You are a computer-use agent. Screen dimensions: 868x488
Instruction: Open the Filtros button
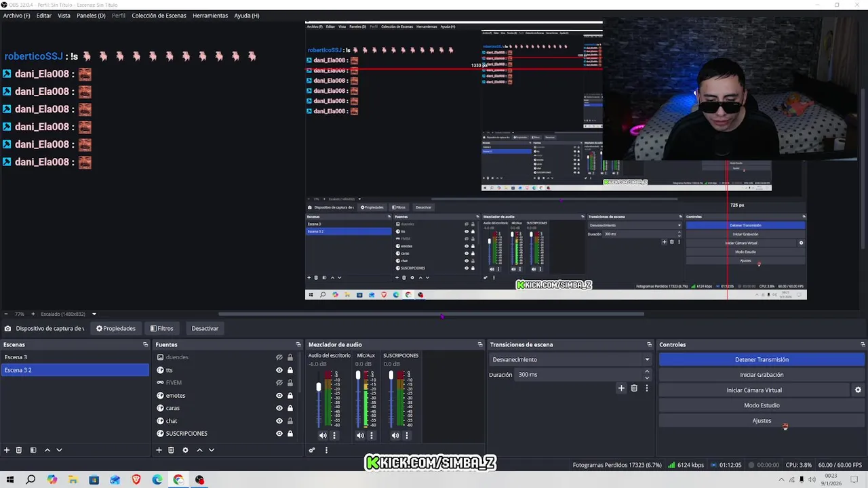click(162, 329)
